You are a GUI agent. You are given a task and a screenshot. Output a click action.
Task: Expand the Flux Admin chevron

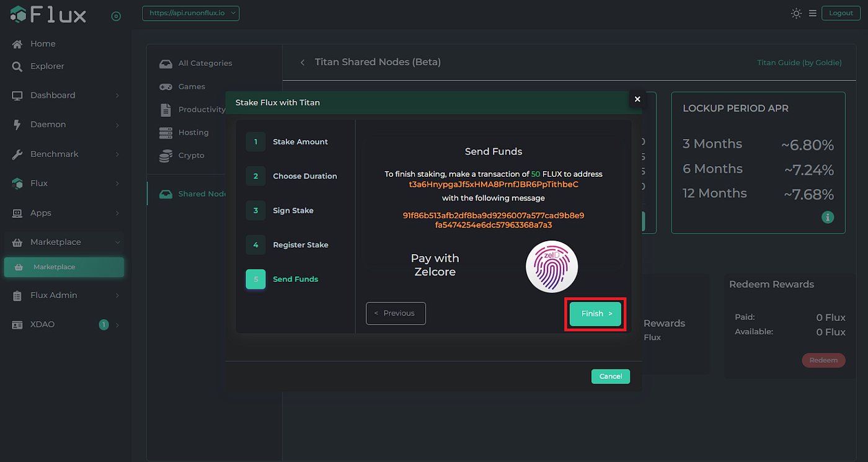click(x=117, y=296)
